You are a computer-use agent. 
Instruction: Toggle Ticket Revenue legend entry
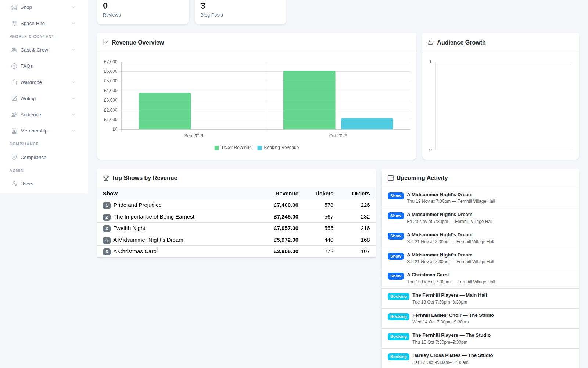233,148
